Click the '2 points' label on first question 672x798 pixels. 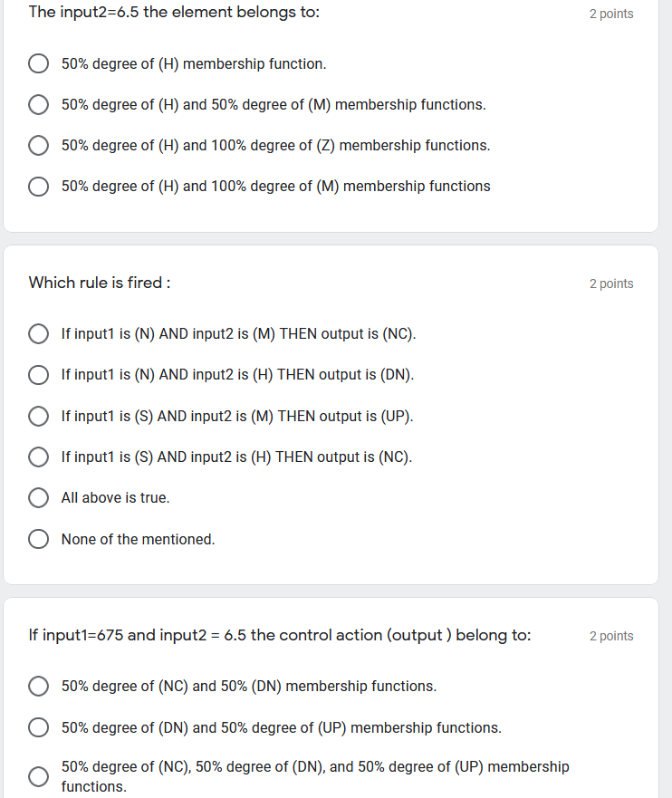click(611, 14)
